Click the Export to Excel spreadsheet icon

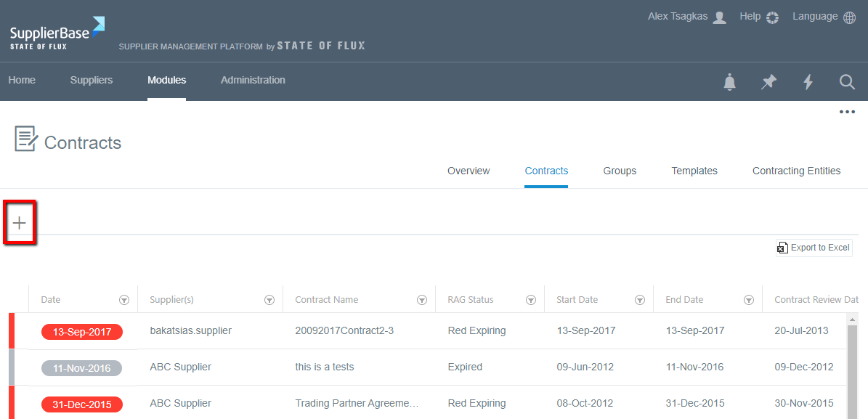pyautogui.click(x=782, y=248)
